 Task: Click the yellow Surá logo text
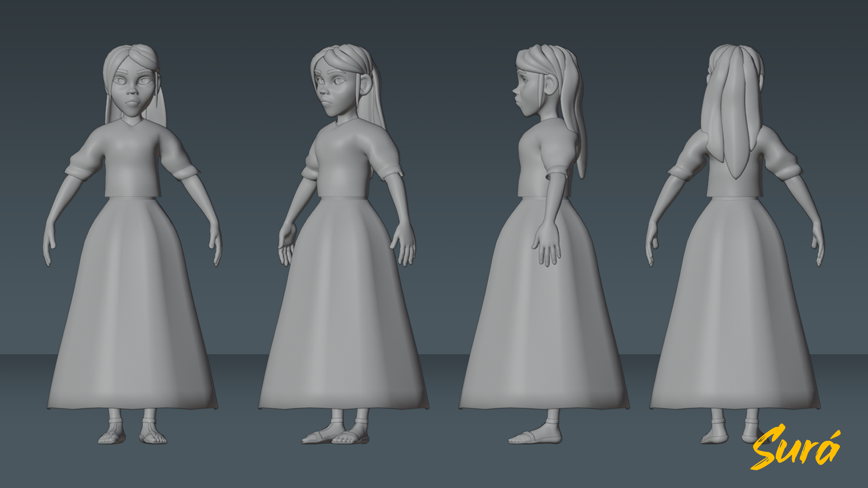[796, 448]
